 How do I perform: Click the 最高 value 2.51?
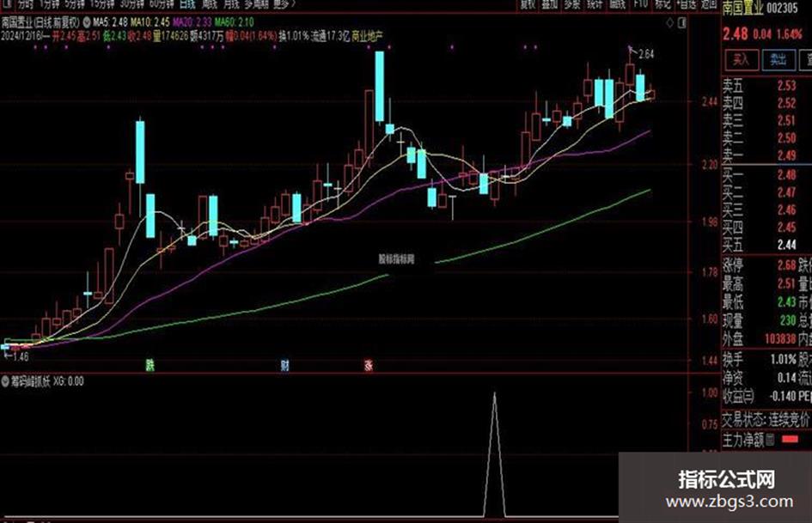(786, 283)
